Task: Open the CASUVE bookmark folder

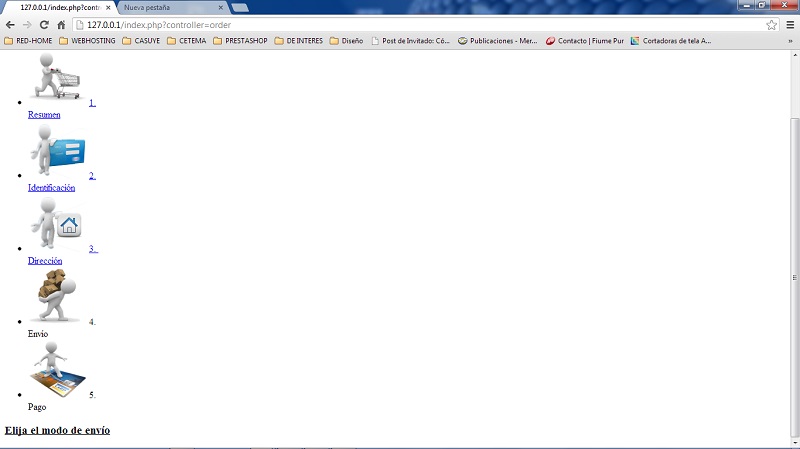Action: [x=141, y=41]
